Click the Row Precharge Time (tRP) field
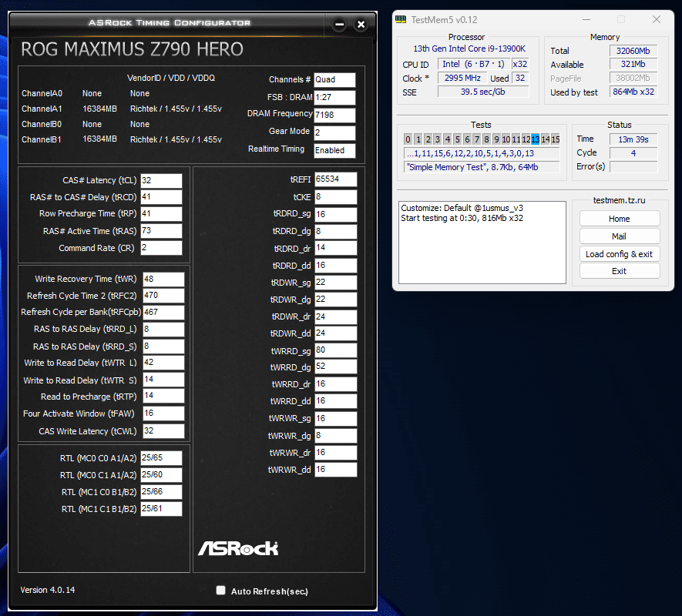Viewport: 682px width, 616px height. (x=161, y=214)
